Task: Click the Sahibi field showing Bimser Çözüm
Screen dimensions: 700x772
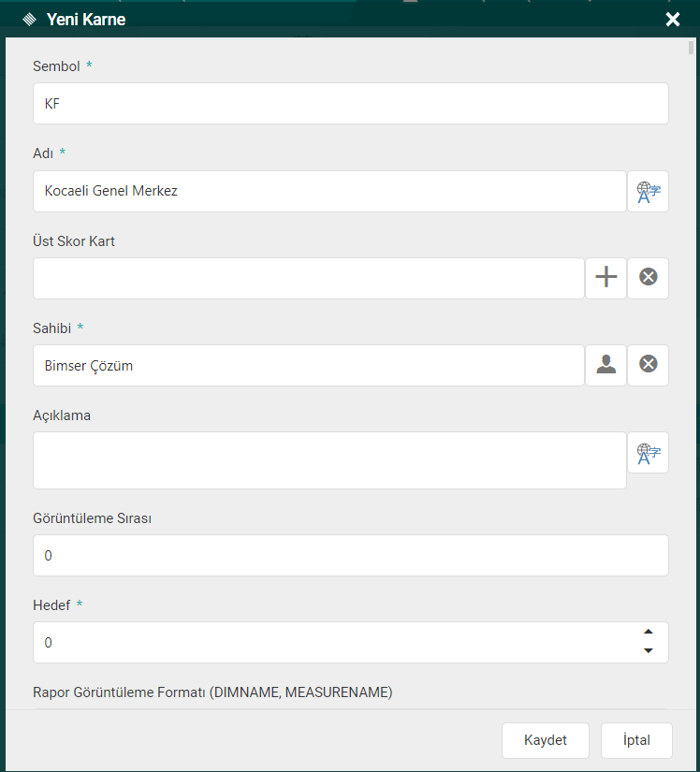Action: pos(309,365)
